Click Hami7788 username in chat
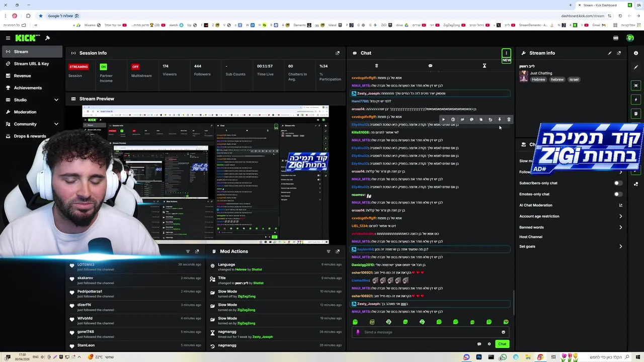Viewport: 644px width, 362px height. (360, 101)
